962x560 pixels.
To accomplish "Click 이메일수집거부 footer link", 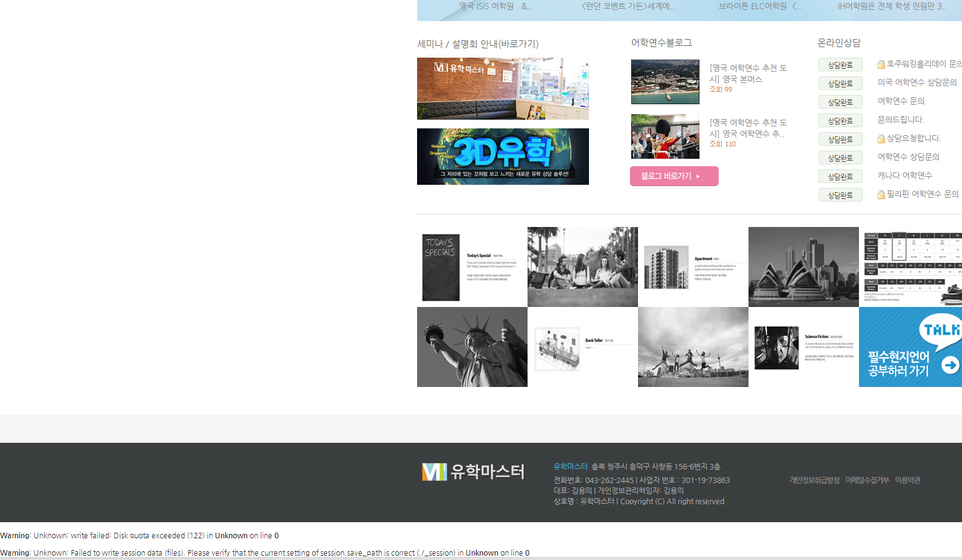I will click(x=866, y=480).
